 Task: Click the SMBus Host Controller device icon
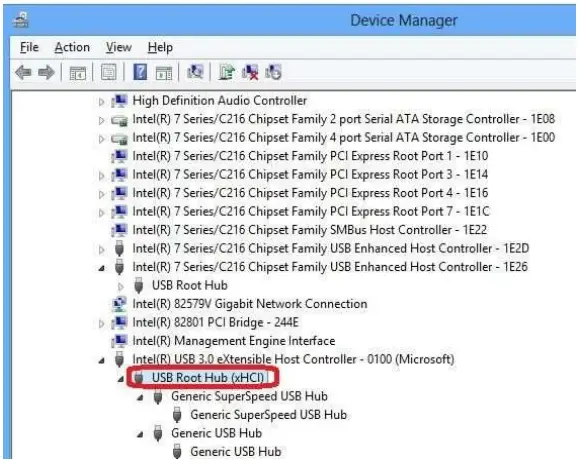coord(119,230)
